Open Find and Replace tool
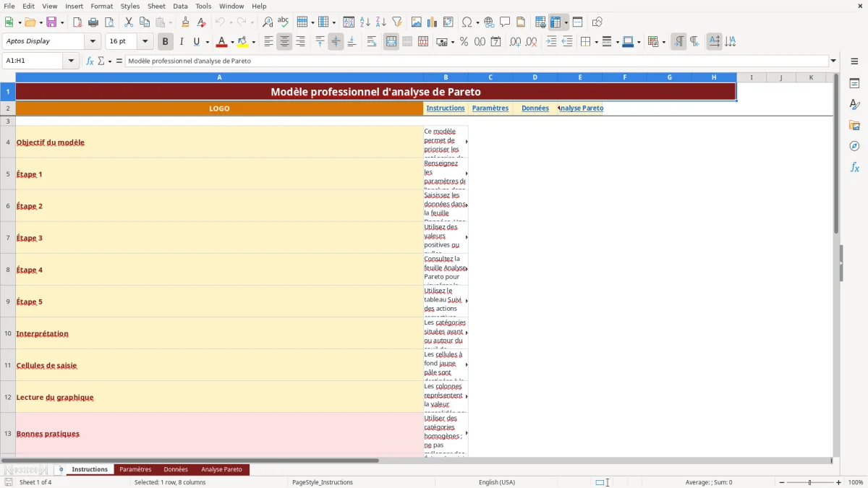Image resolution: width=868 pixels, height=488 pixels. click(x=268, y=22)
